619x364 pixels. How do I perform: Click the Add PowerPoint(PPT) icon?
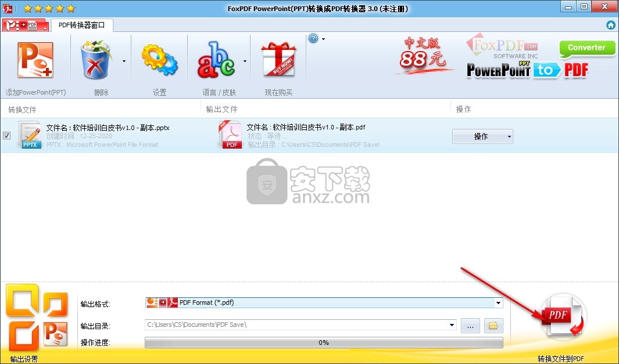pos(35,62)
